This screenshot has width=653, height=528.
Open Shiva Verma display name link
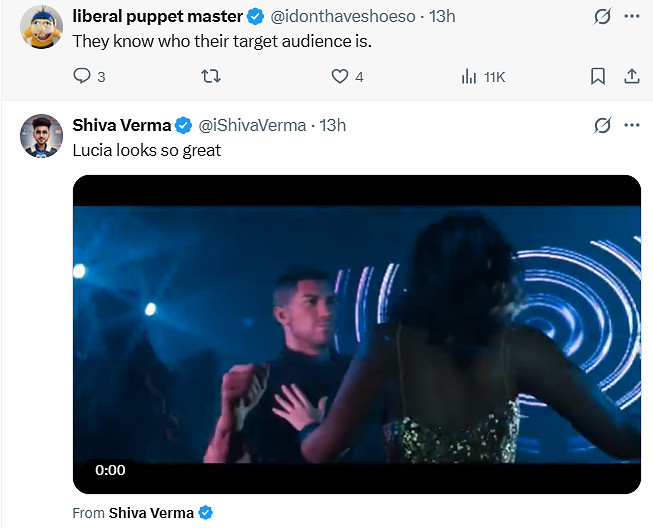[x=122, y=125]
